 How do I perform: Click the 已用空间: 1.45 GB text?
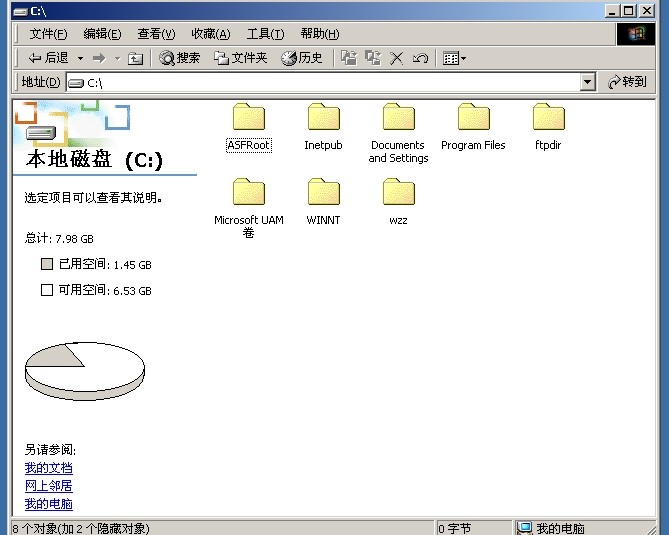105,265
